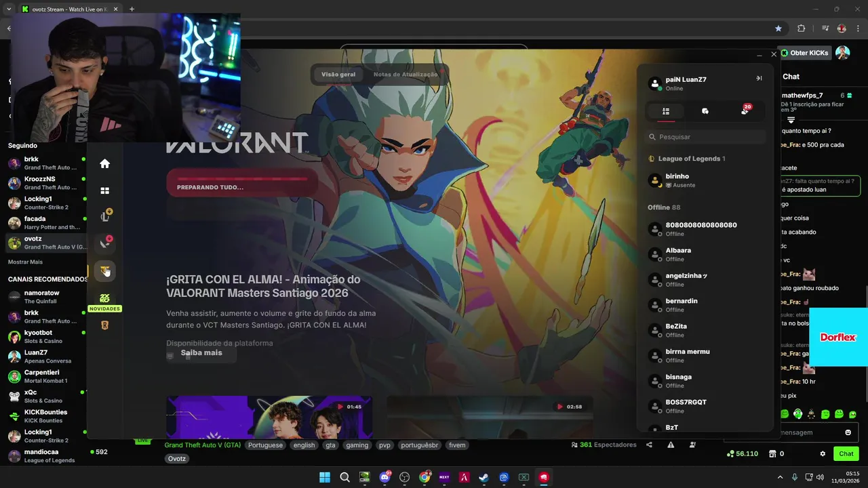Click the green Chat send button

tap(846, 453)
